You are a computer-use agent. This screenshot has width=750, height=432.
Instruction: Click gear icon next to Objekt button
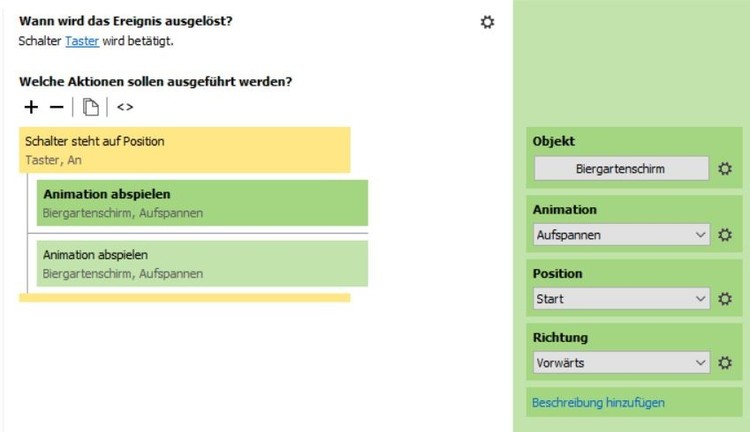click(x=726, y=169)
